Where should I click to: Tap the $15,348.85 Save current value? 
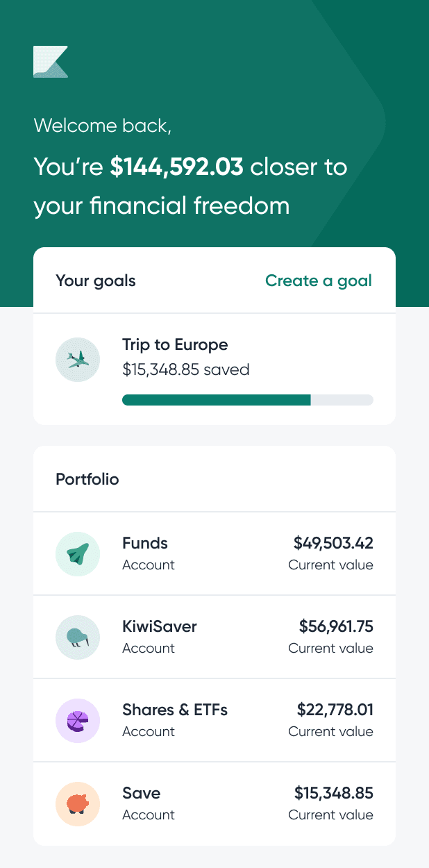pyautogui.click(x=334, y=793)
